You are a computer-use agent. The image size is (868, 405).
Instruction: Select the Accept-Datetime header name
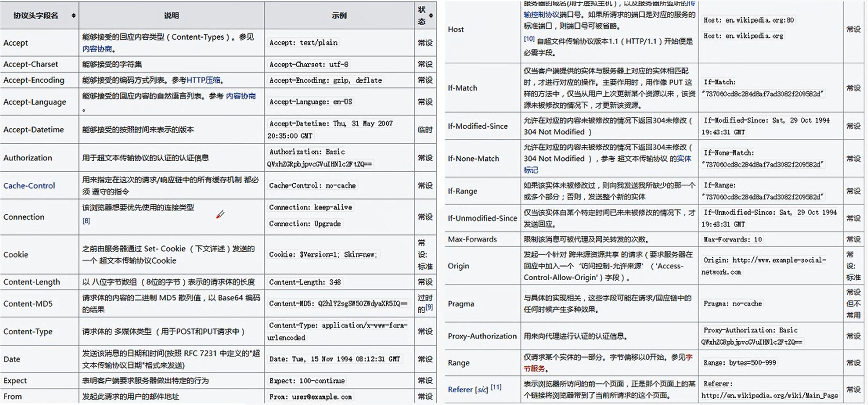tap(33, 130)
